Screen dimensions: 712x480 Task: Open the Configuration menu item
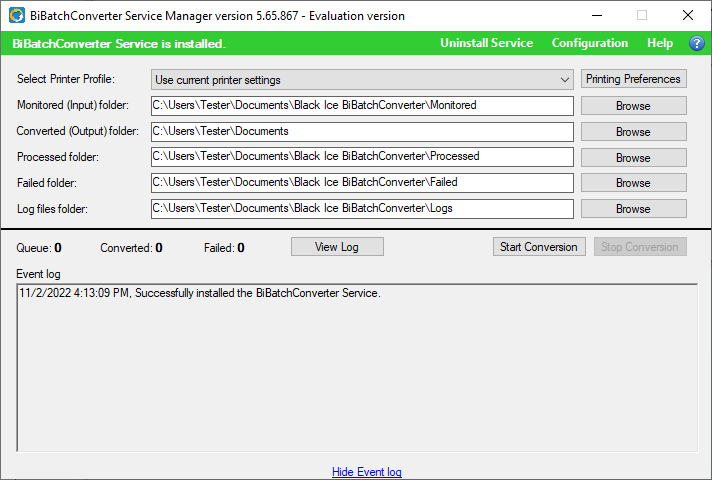[589, 43]
